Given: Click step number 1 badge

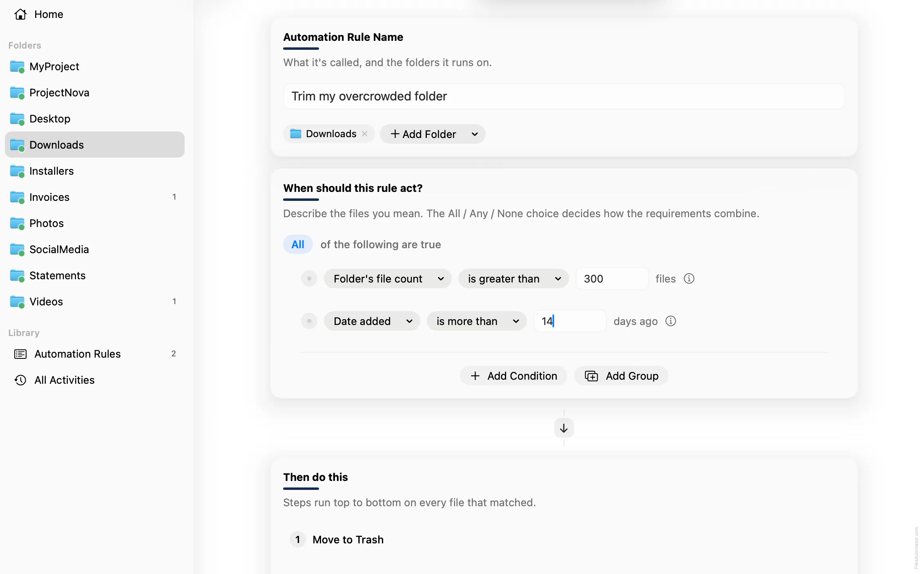Looking at the screenshot, I should 297,540.
